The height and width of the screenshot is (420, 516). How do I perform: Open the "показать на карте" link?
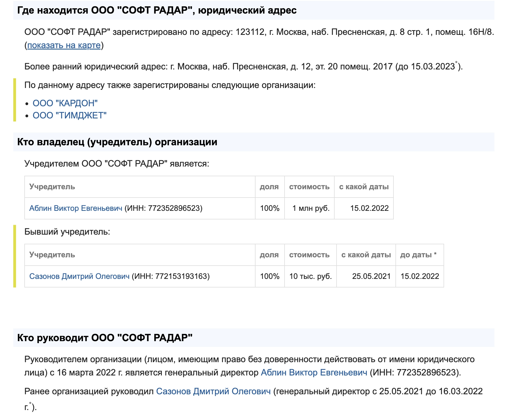(64, 46)
